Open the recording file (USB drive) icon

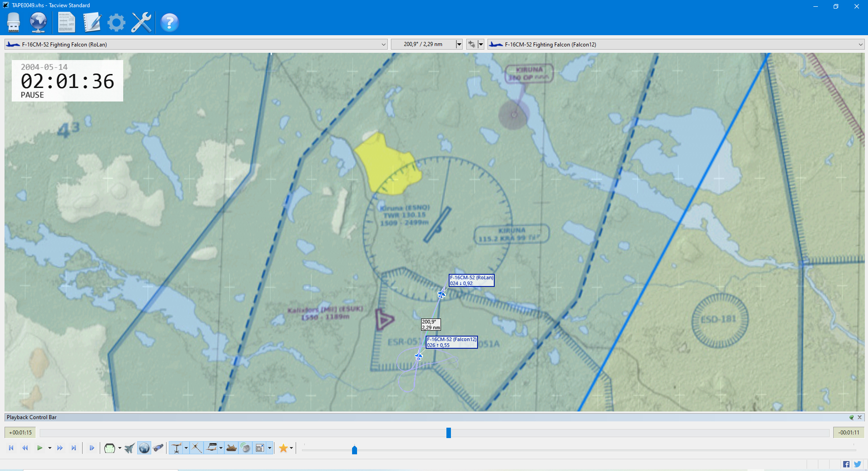pos(14,22)
